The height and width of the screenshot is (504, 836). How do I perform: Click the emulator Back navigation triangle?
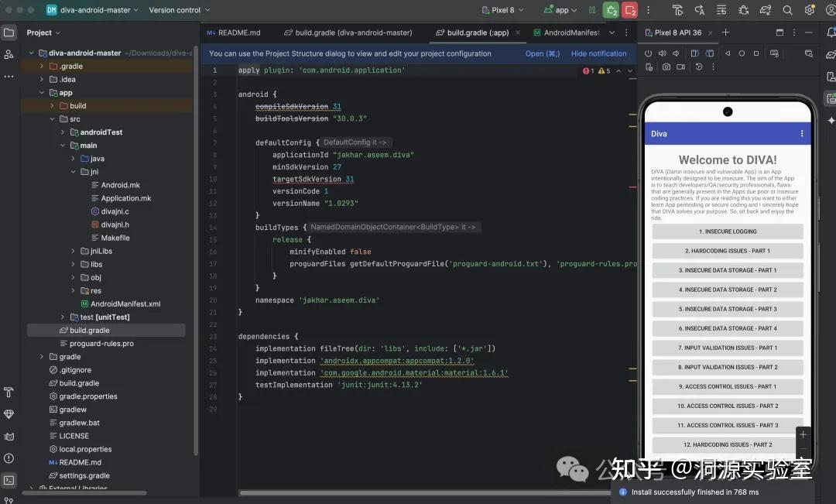728,53
